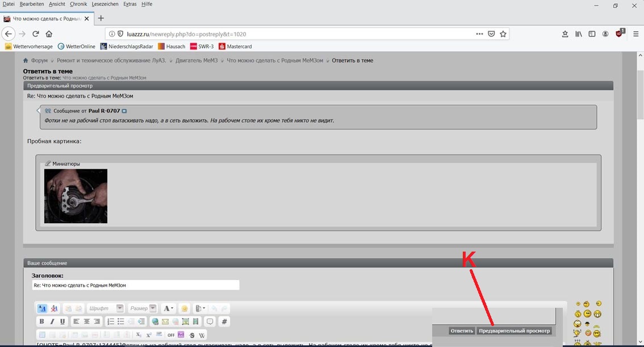This screenshot has height=347, width=644.
Task: Open the Extras menu
Action: tap(130, 4)
